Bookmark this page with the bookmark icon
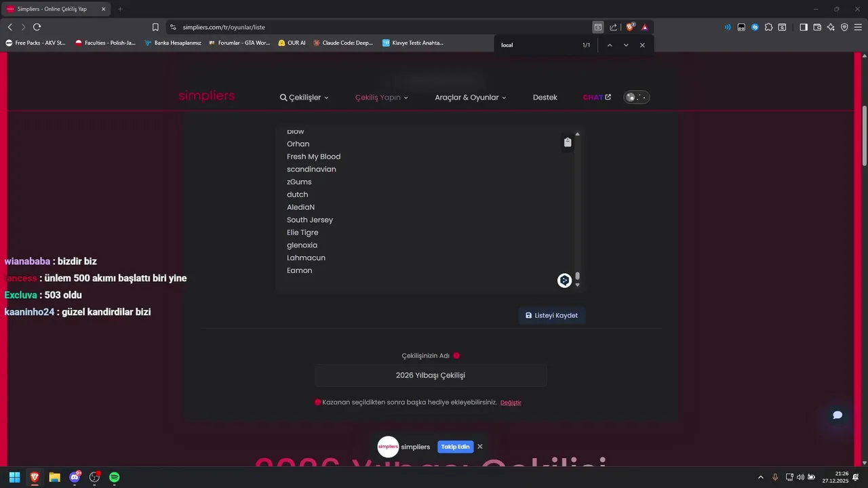Viewport: 868px width, 488px height. coord(155,27)
